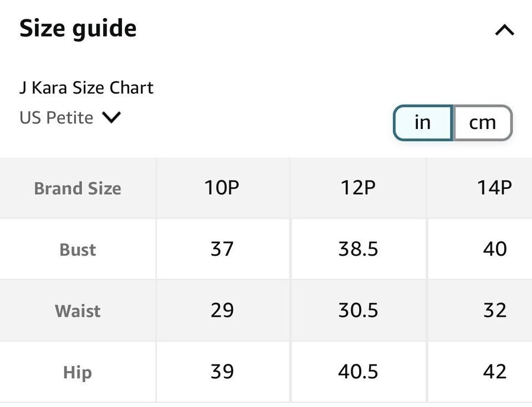532x407 pixels.
Task: Click the Bust row label
Action: tap(78, 250)
